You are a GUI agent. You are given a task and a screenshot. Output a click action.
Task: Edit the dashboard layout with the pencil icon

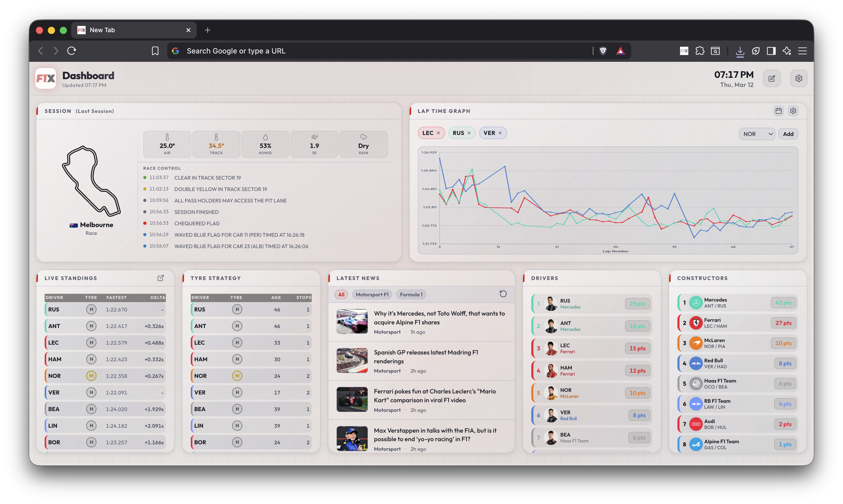[x=772, y=78]
